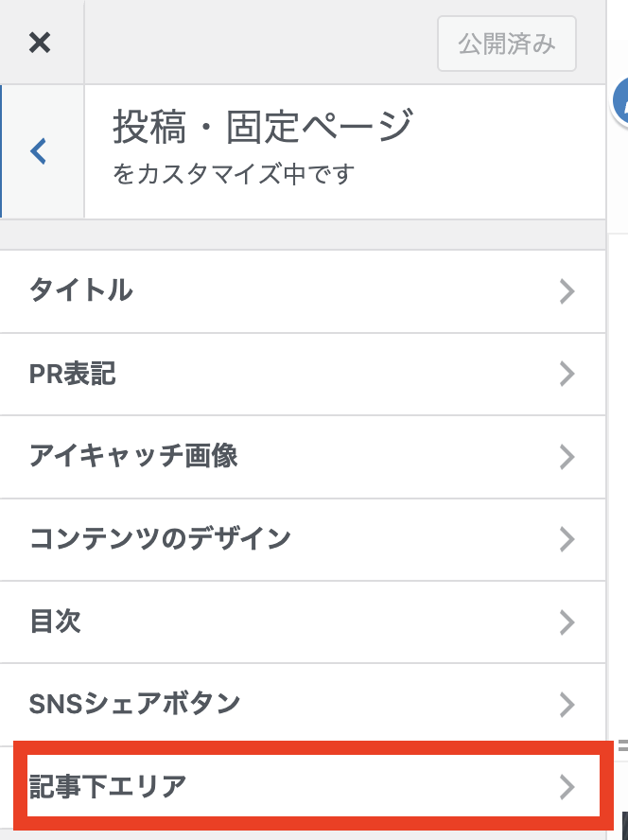The image size is (628, 840).
Task: Click the chevron arrow beside タイトル
Action: 567,291
